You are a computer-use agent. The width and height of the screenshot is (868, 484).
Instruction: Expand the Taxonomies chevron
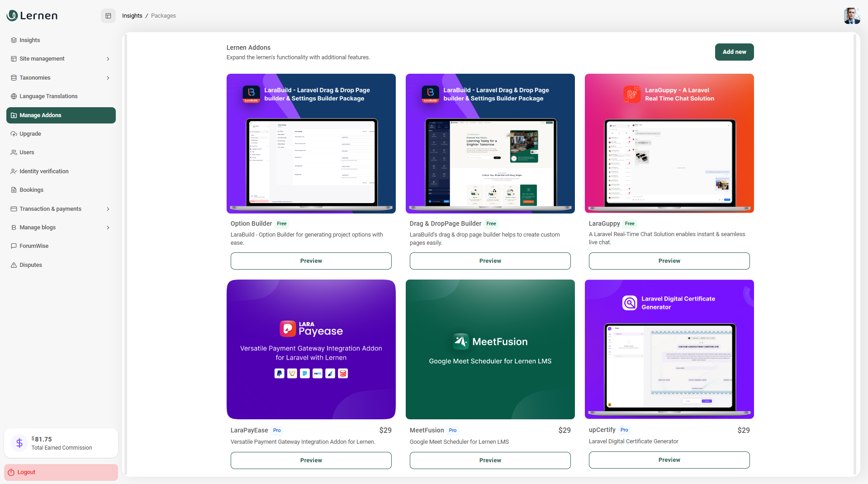[108, 78]
